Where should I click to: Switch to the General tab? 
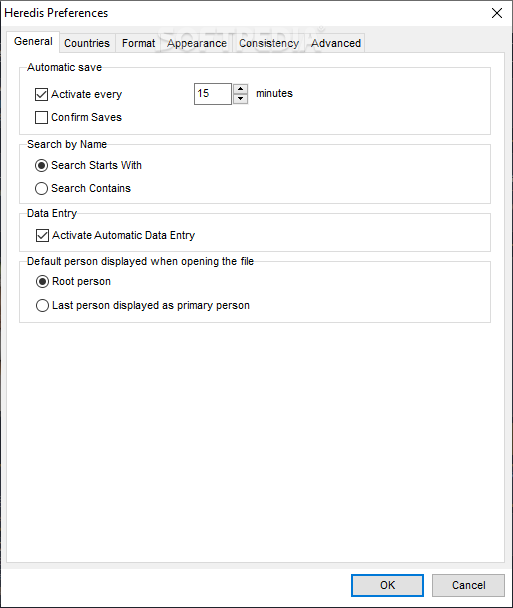point(33,41)
